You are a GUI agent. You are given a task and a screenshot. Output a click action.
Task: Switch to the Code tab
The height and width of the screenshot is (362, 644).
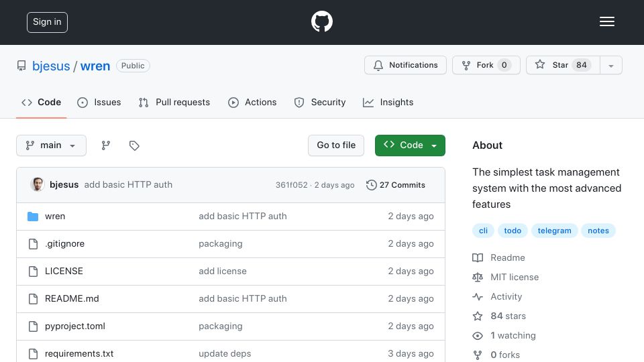pyautogui.click(x=41, y=102)
